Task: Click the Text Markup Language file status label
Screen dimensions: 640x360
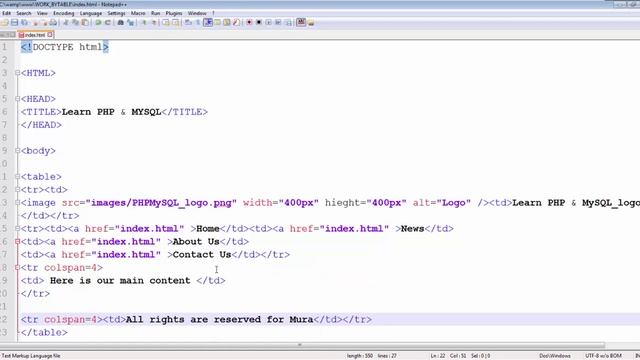Action: pyautogui.click(x=31, y=356)
